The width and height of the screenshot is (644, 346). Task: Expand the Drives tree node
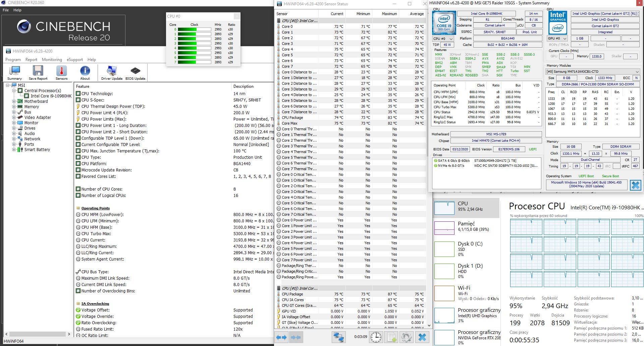[14, 128]
